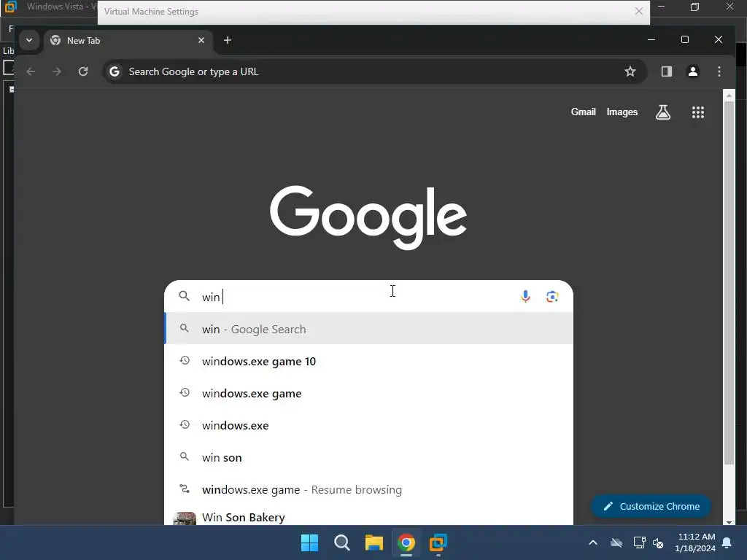The width and height of the screenshot is (747, 560).
Task: Click the Win Son Bakery thumbnail image
Action: coord(185,518)
